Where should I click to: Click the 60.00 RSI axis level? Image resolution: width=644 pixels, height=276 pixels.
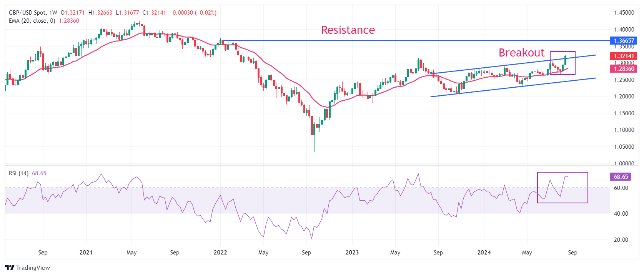pos(621,188)
